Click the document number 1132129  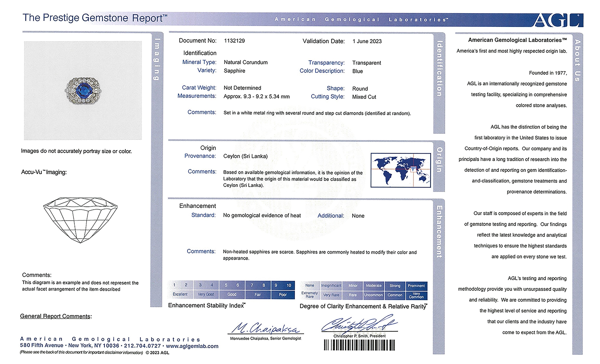[x=234, y=41]
